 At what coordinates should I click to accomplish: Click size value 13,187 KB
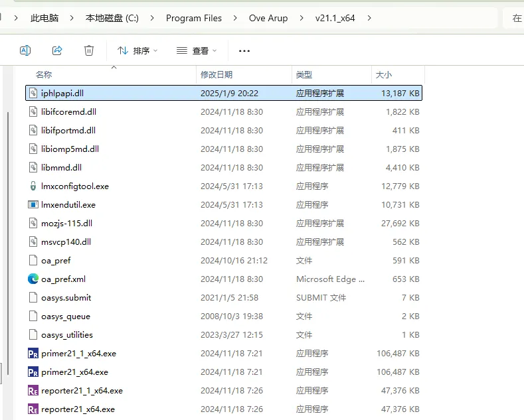point(400,94)
